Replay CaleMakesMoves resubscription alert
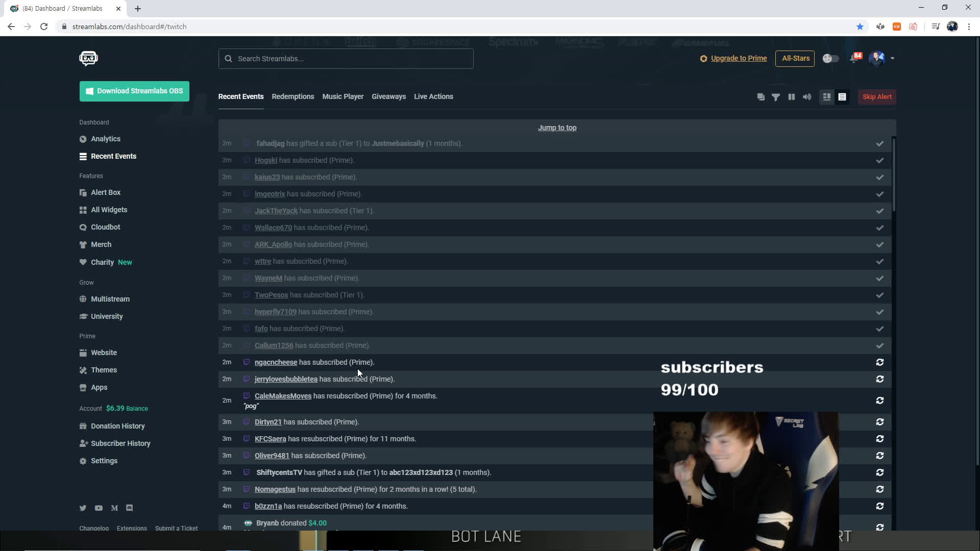980x551 pixels. pyautogui.click(x=879, y=400)
